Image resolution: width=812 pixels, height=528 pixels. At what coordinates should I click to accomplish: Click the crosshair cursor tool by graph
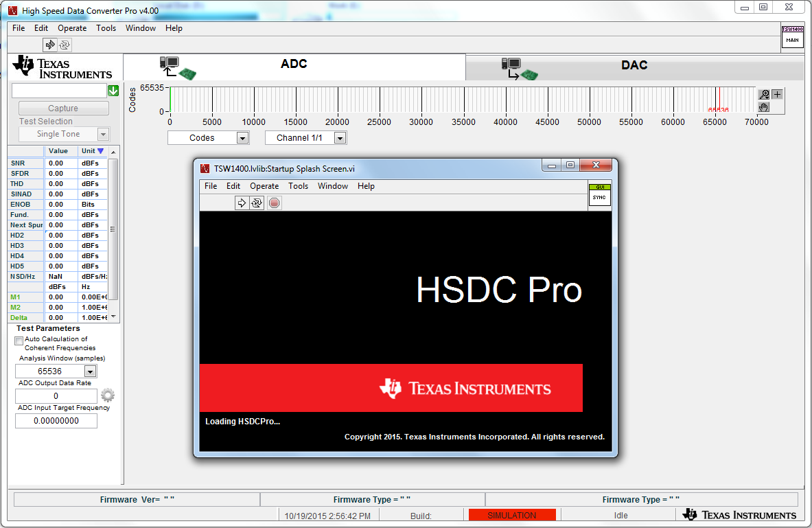coord(777,94)
